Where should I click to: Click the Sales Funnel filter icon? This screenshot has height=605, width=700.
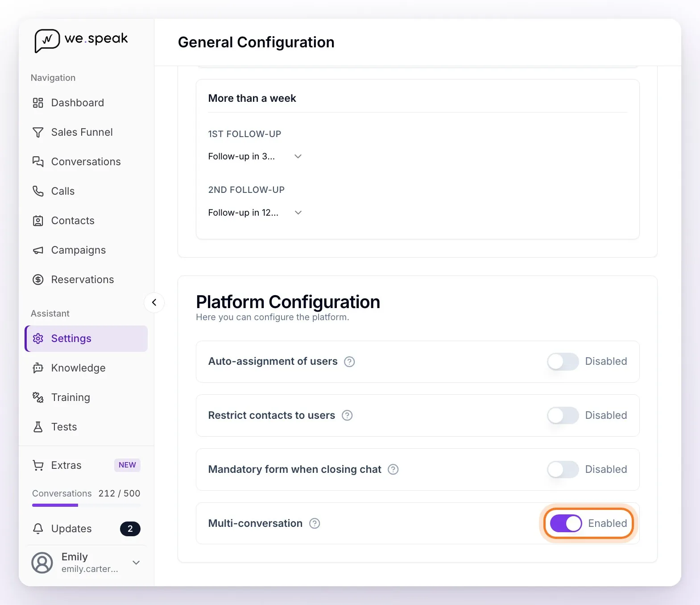pos(38,132)
